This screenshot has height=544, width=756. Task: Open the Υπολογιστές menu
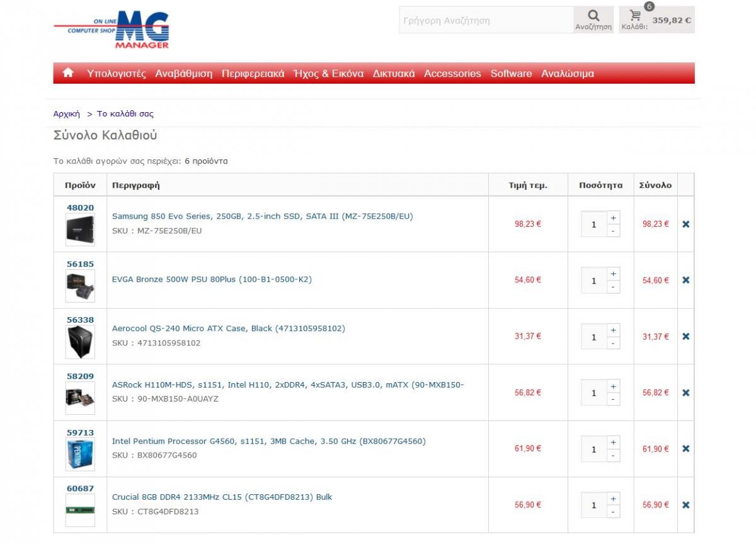(x=117, y=74)
